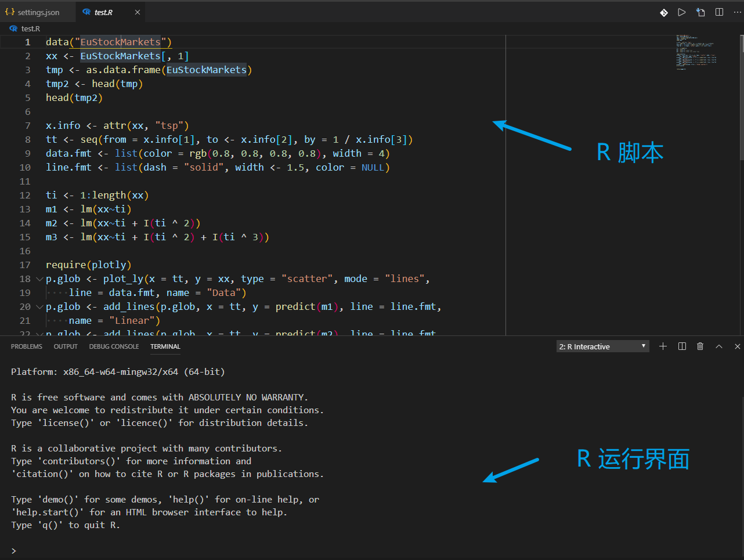Click the terminal prompt input line
This screenshot has height=560, width=744.
click(371, 550)
